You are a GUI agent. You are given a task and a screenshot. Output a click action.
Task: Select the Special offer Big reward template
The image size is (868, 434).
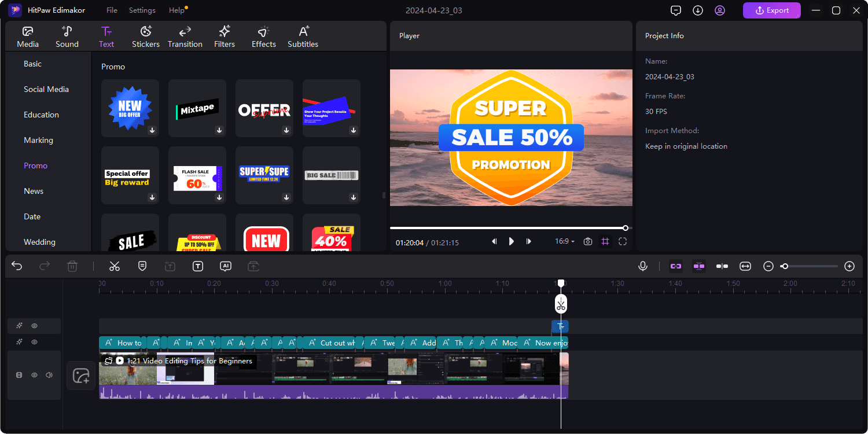pos(130,175)
